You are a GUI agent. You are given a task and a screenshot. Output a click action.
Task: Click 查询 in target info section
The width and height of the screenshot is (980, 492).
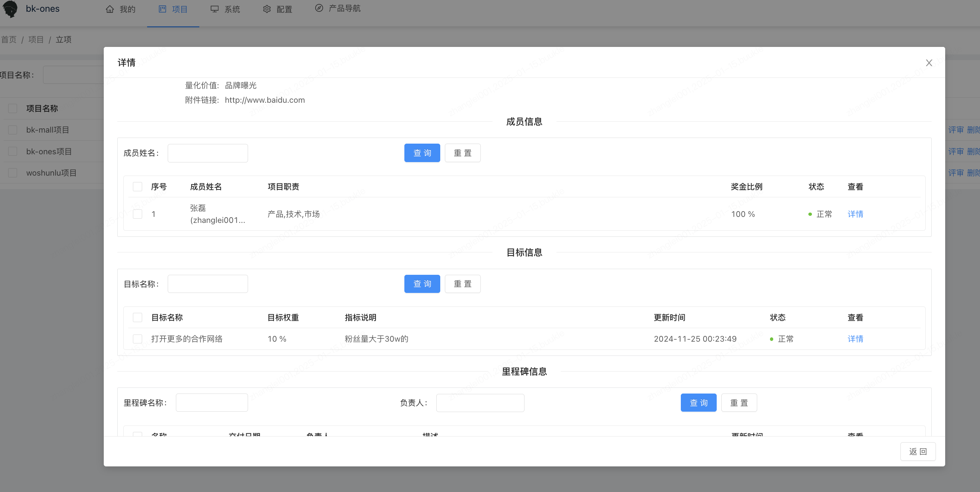pos(422,284)
